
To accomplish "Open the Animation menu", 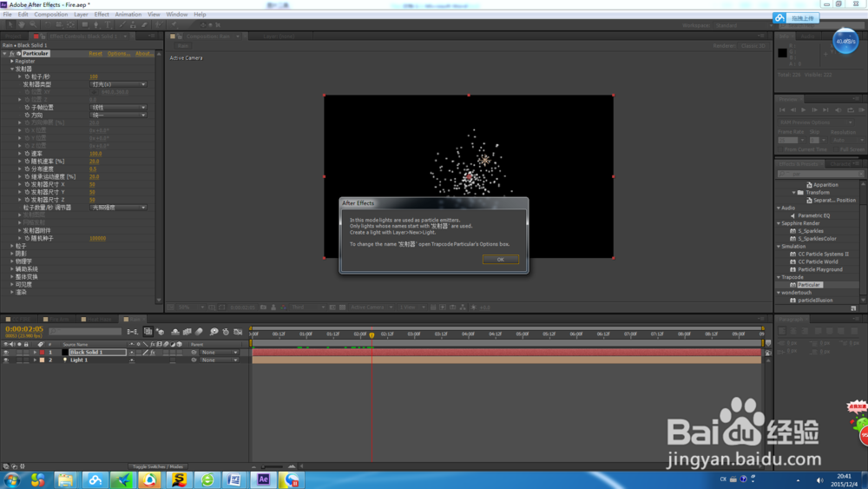I will (128, 15).
